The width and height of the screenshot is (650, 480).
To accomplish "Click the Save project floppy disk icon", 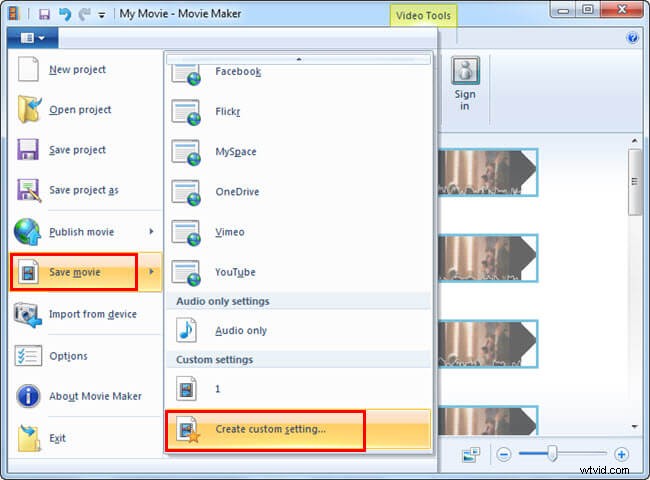I will tap(28, 150).
